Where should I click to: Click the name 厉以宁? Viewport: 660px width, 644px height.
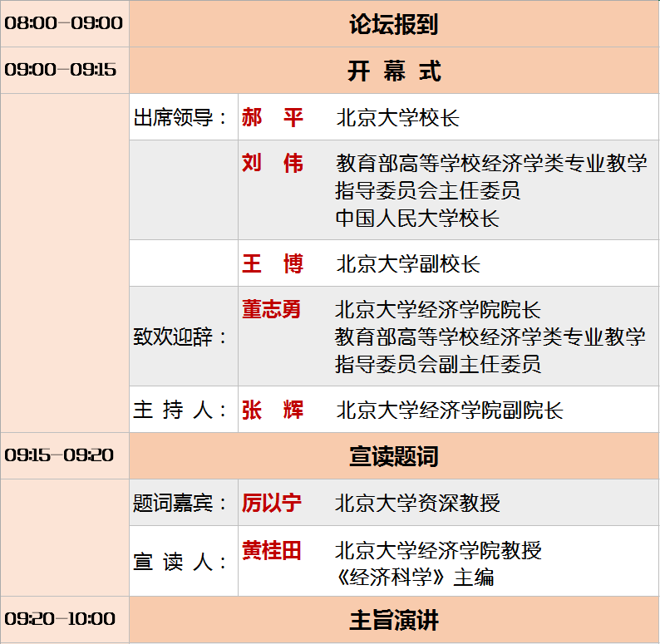[271, 503]
